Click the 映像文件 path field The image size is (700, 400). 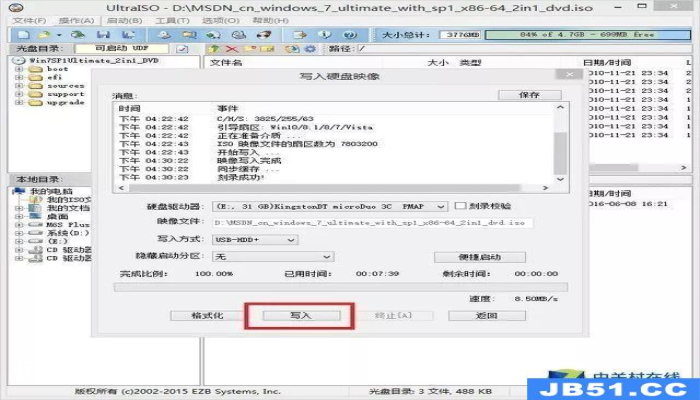[x=372, y=222]
